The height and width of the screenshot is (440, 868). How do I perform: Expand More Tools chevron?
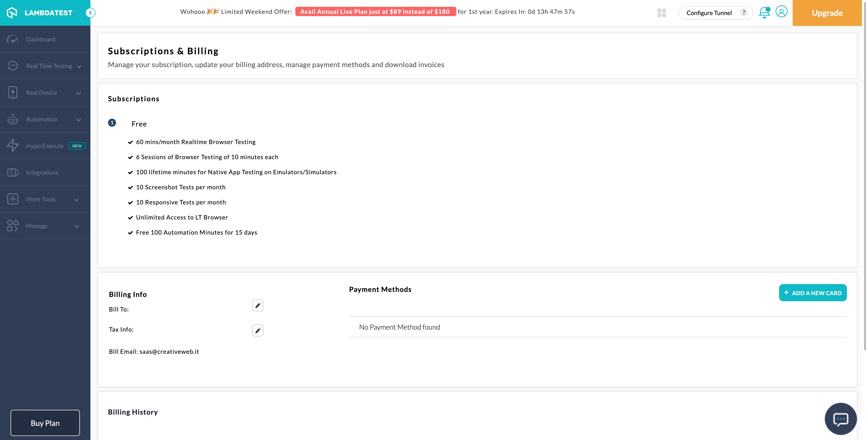77,200
